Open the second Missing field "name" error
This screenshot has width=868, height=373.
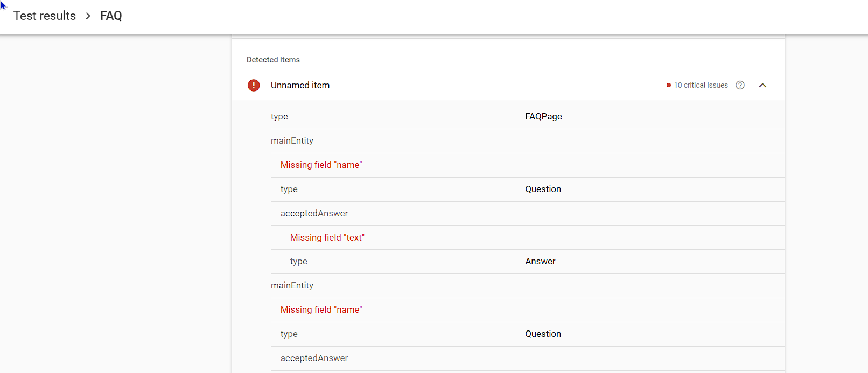321,309
